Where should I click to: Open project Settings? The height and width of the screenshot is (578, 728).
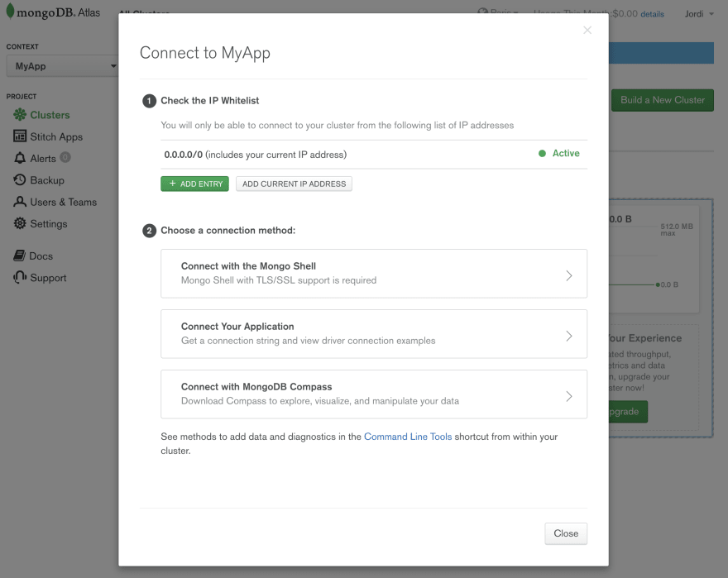pyautogui.click(x=48, y=224)
